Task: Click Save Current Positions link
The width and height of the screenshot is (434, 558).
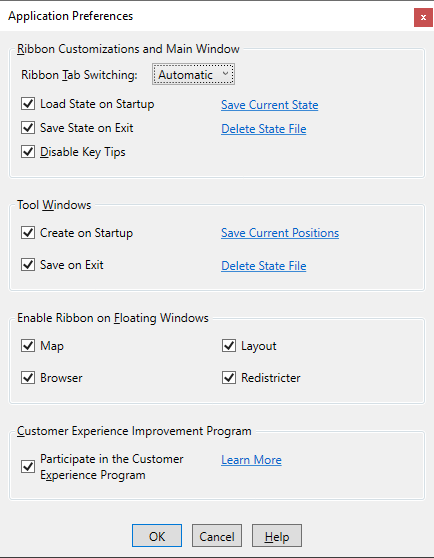Action: tap(280, 233)
